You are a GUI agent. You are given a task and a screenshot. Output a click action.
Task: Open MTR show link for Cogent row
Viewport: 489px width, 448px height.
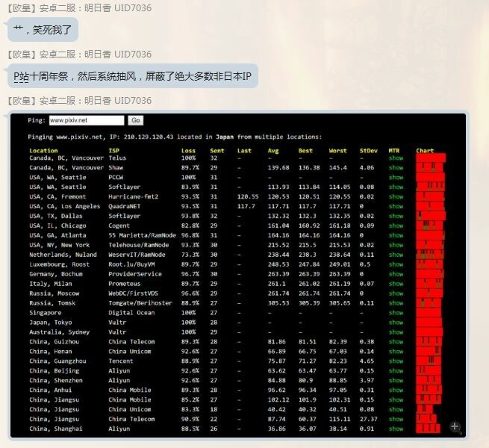pos(396,226)
